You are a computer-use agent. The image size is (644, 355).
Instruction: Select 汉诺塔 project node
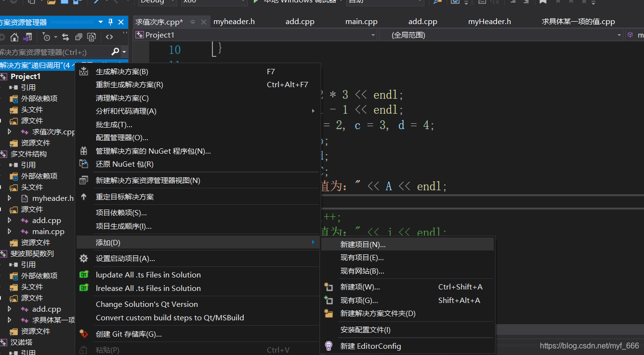click(22, 342)
